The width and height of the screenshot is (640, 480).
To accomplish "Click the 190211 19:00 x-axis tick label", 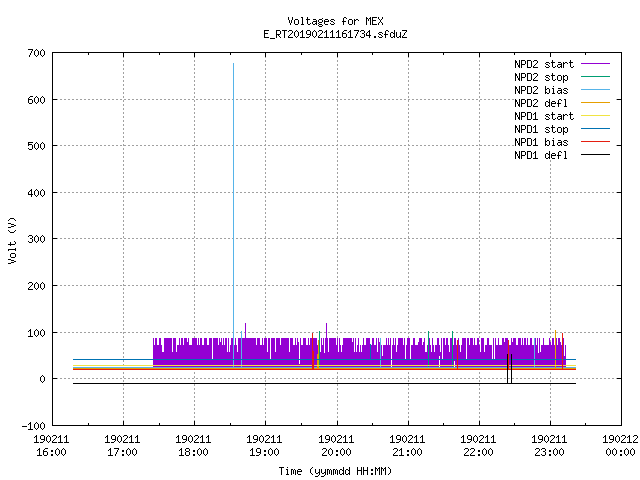I will point(264,446).
